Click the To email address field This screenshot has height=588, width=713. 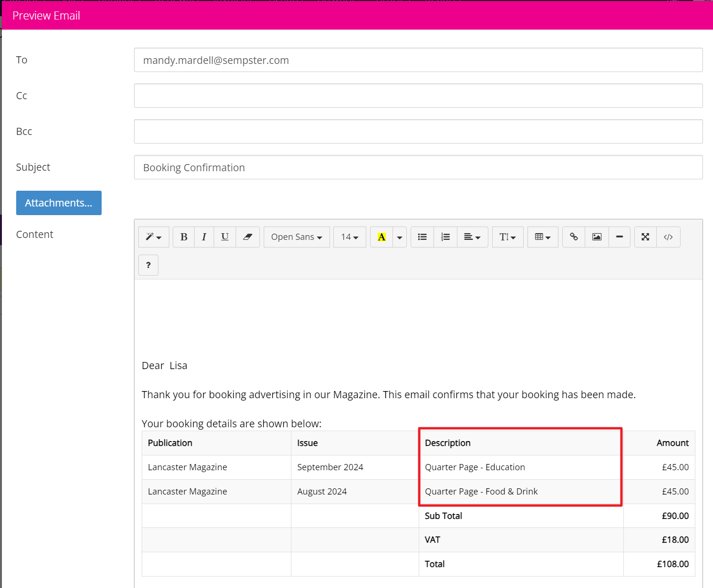pyautogui.click(x=418, y=60)
